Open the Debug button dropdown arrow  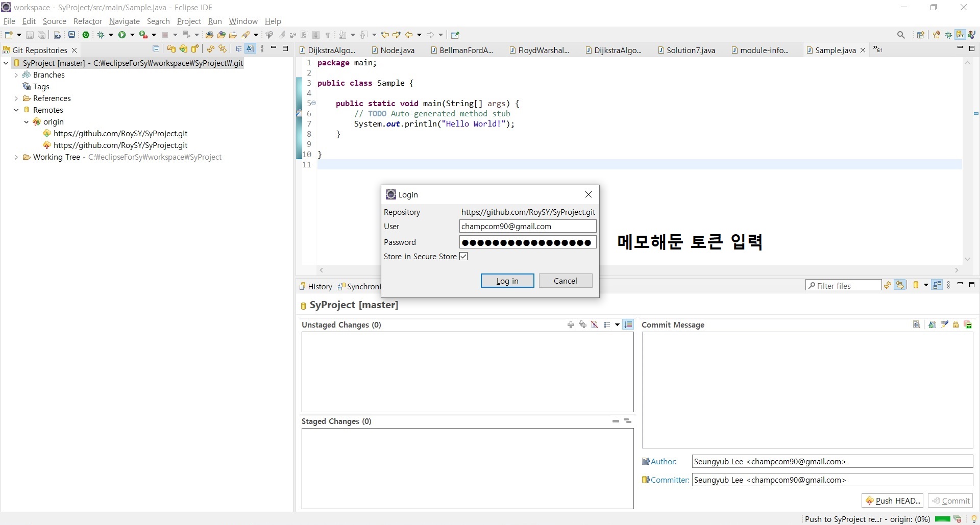tap(111, 35)
